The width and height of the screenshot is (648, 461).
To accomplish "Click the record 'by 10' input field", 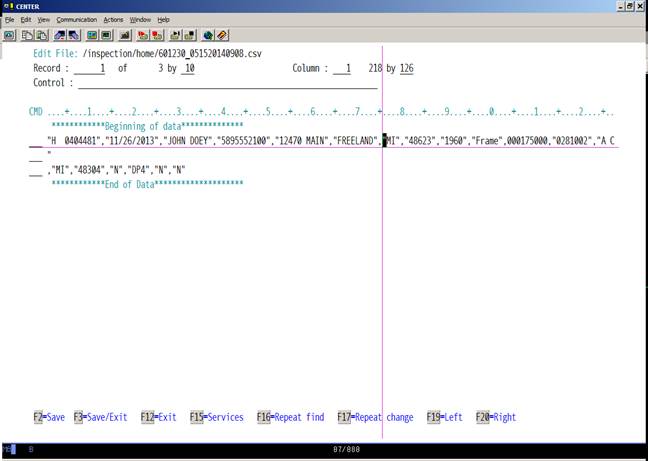I will pos(188,69).
